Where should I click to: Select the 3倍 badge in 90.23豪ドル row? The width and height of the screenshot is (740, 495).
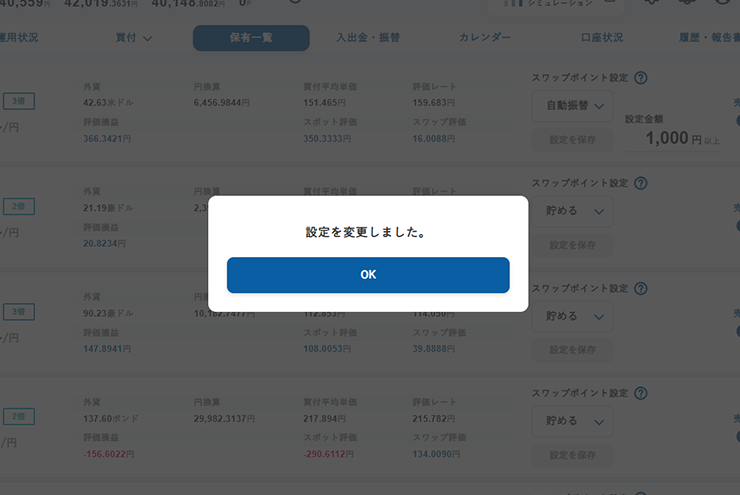(x=19, y=311)
